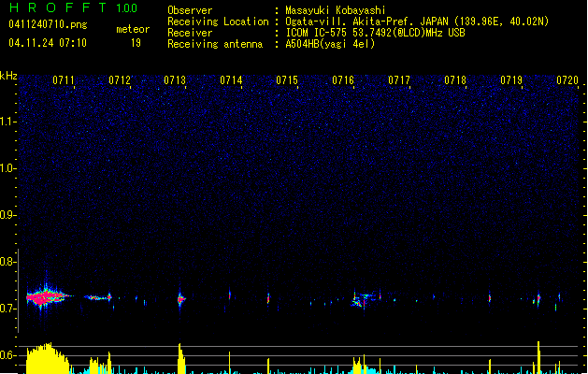
Task: Click the 0715 time marker
Action: pyautogui.click(x=287, y=80)
